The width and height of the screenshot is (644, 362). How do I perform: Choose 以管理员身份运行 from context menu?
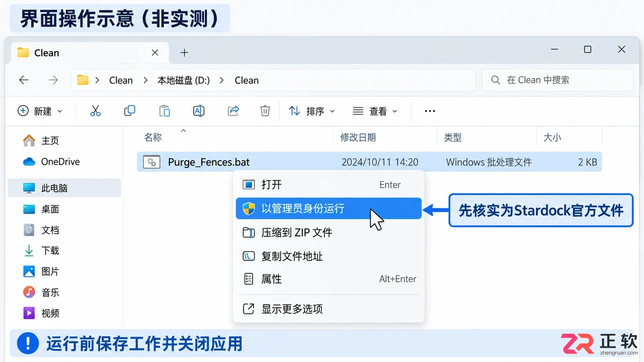[329, 208]
